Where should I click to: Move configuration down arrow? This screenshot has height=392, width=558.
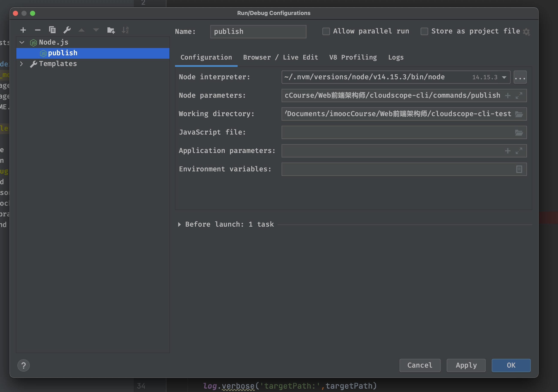[96, 30]
